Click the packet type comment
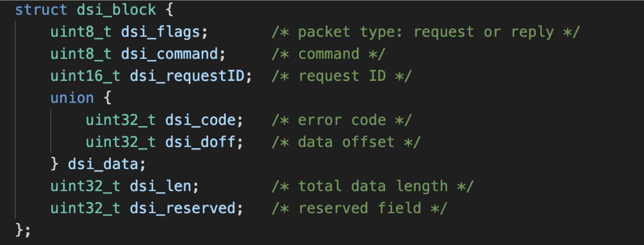Screen dimensions: 644x245 click(x=426, y=32)
